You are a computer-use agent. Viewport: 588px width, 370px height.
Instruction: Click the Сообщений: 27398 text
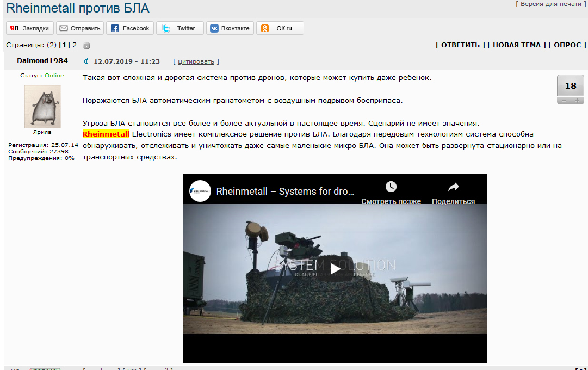38,152
